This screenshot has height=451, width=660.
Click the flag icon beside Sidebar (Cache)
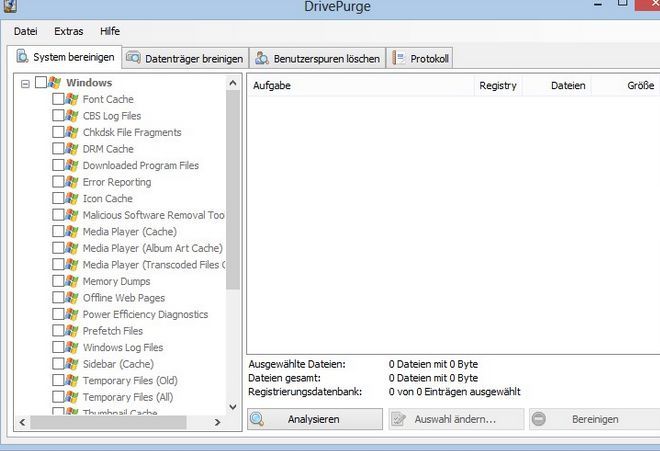click(x=72, y=364)
